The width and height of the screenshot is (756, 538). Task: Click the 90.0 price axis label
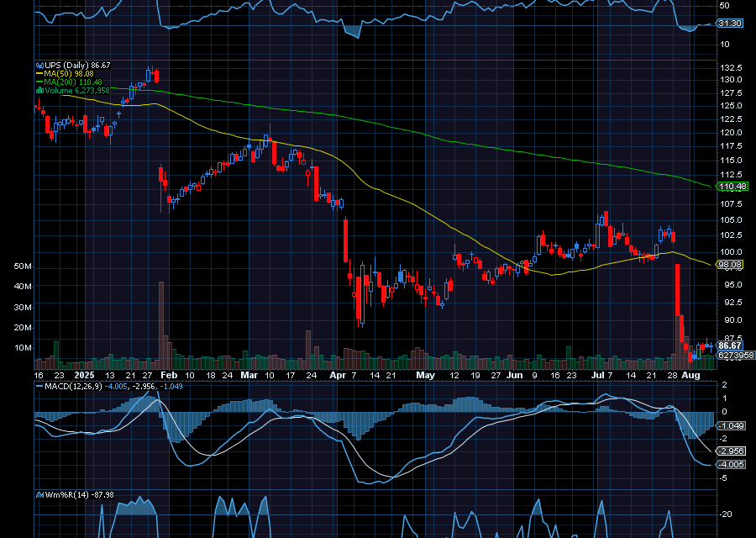pos(732,320)
